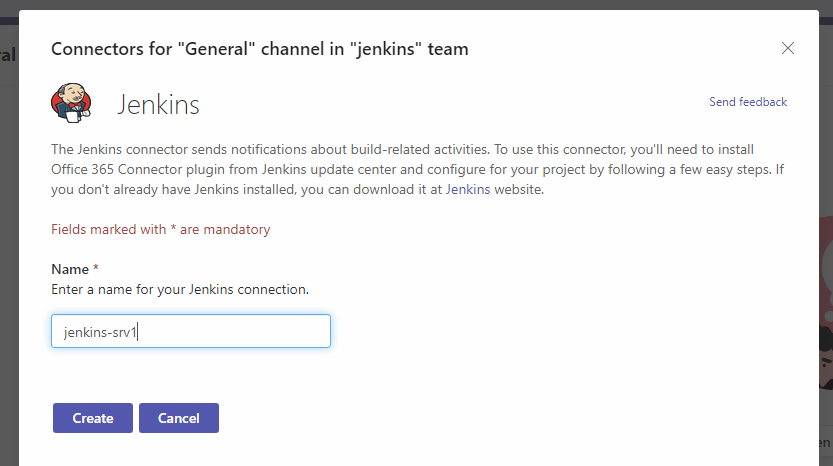The height and width of the screenshot is (466, 833).
Task: Click the bold Name field label
Action: (69, 269)
